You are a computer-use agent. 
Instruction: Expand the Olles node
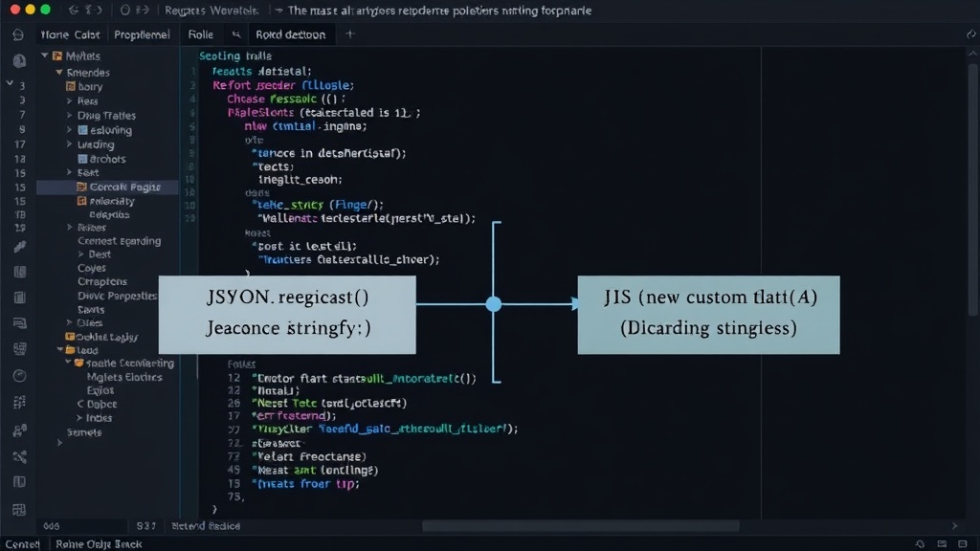(x=69, y=322)
